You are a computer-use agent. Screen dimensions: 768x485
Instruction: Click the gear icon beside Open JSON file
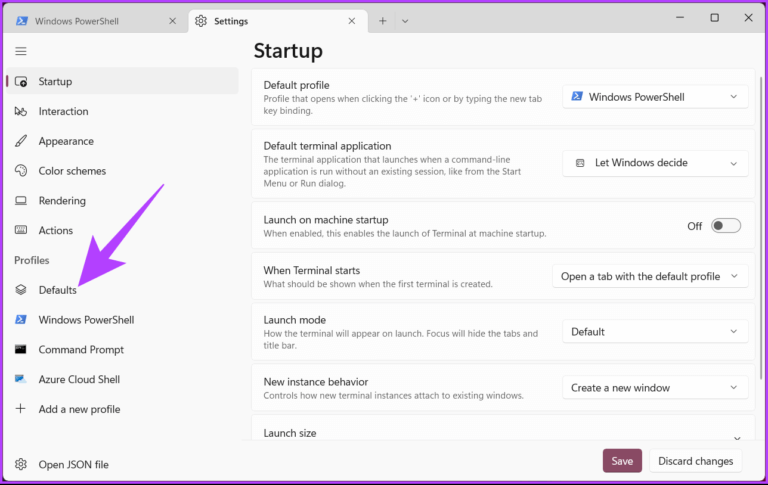tap(21, 464)
